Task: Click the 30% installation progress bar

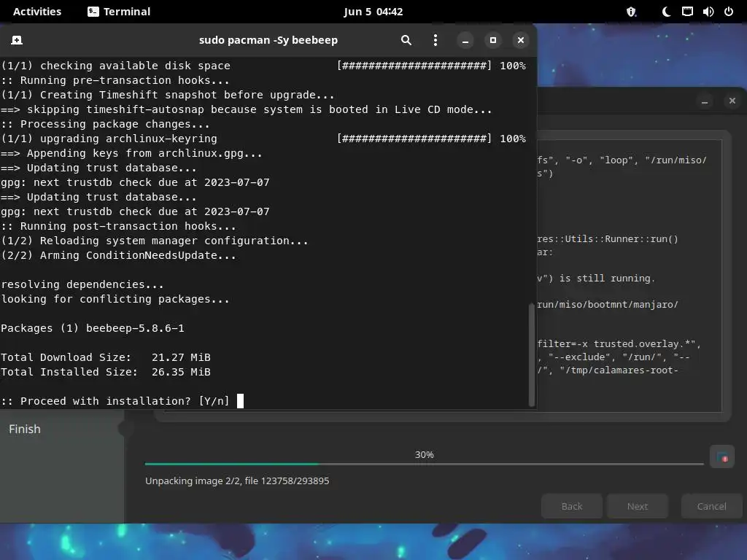Action: [424, 463]
